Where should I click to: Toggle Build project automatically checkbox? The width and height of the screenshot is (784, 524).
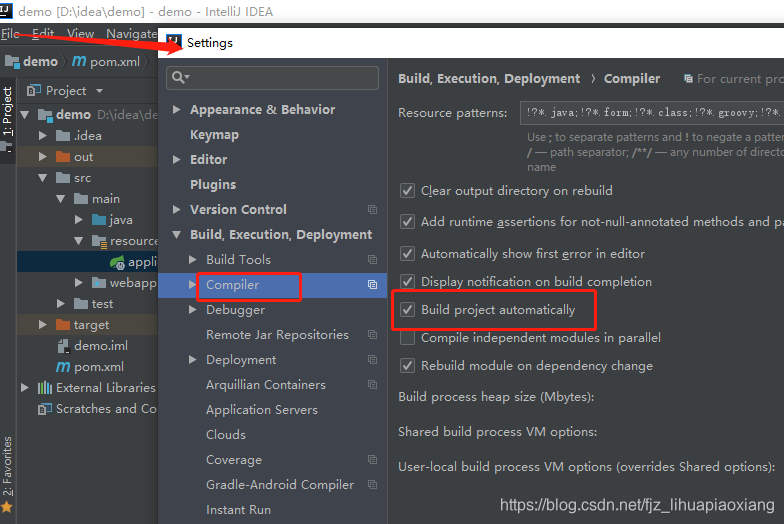[407, 310]
